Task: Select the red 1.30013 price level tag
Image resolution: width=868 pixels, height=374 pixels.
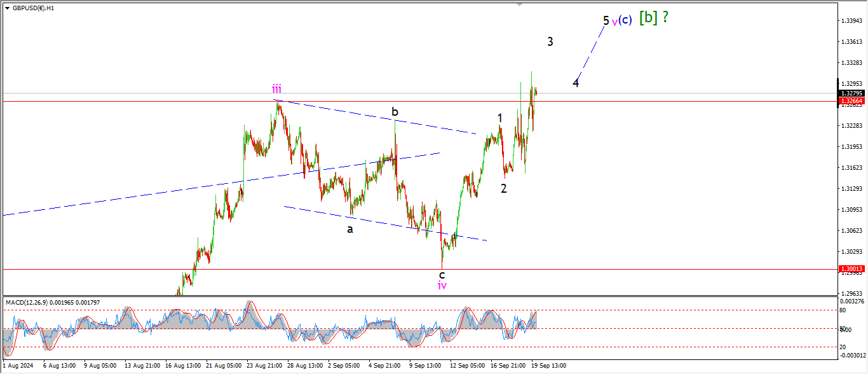Action: point(850,269)
